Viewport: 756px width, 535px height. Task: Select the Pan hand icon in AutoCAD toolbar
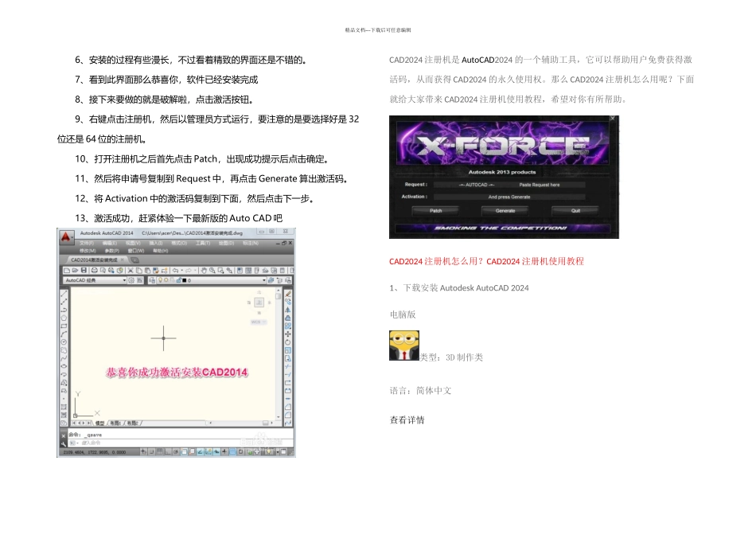tap(204, 270)
